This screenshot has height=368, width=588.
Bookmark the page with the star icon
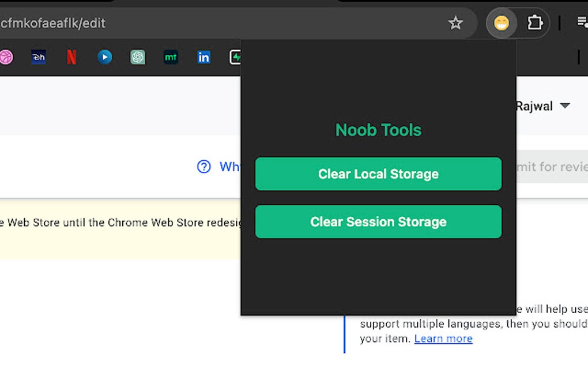pos(455,23)
